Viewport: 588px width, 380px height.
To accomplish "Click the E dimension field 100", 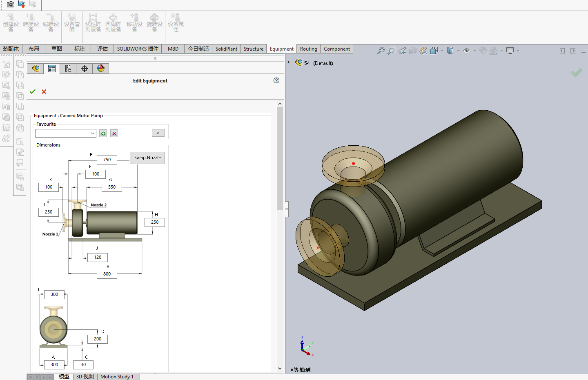I will 96,174.
